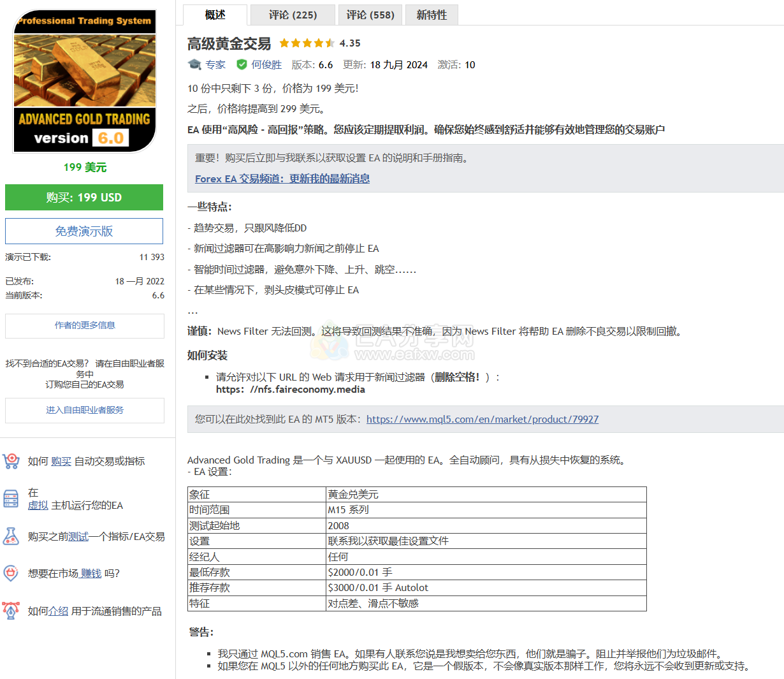Screen dimensions: 784x679
Task: Open the 介绍 link in sidebar
Action: 58,611
